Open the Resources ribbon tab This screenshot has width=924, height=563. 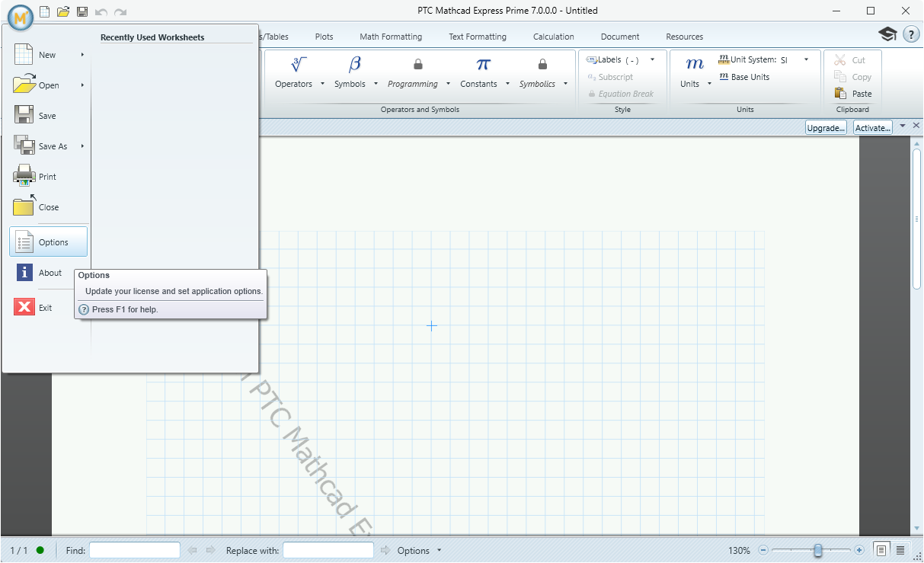coord(685,37)
